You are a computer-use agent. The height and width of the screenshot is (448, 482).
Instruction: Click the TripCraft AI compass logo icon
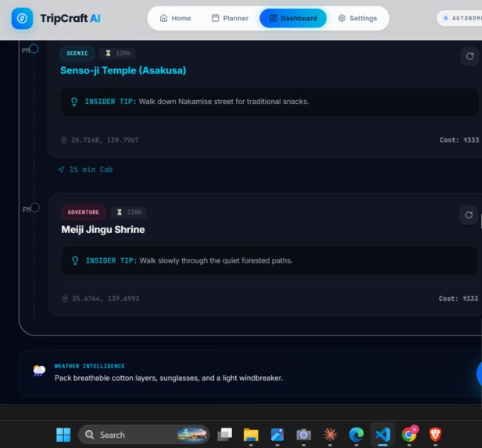[x=22, y=19]
